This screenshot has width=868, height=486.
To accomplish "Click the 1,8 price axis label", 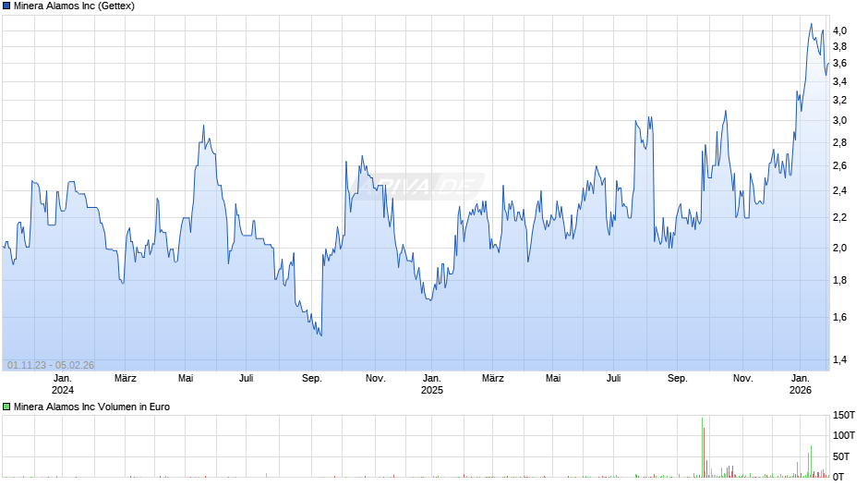I will pos(839,280).
